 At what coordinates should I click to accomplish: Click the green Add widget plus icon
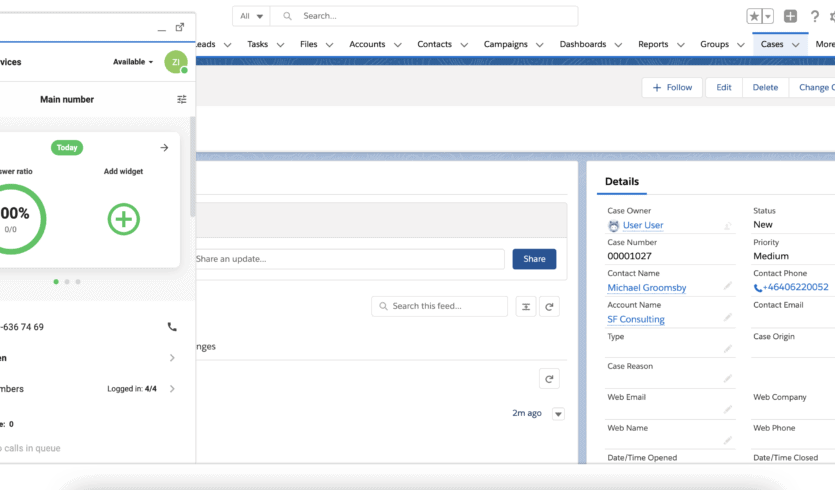[124, 219]
